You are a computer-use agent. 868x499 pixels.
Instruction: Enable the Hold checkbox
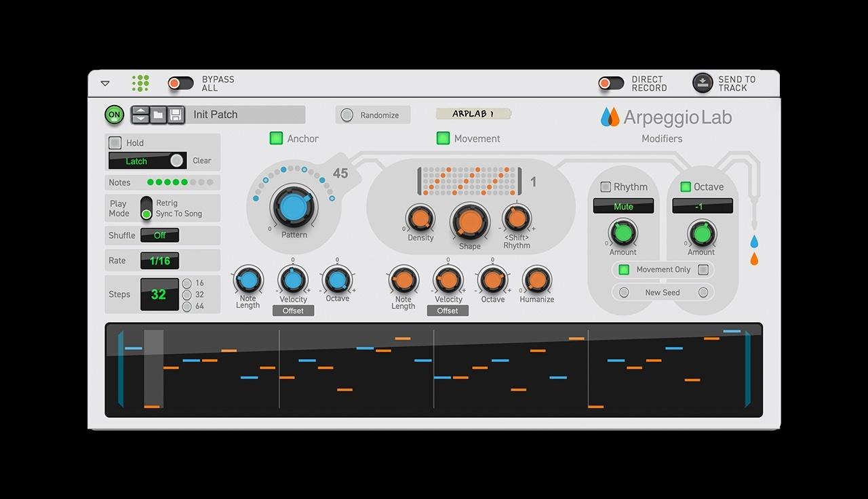(115, 143)
